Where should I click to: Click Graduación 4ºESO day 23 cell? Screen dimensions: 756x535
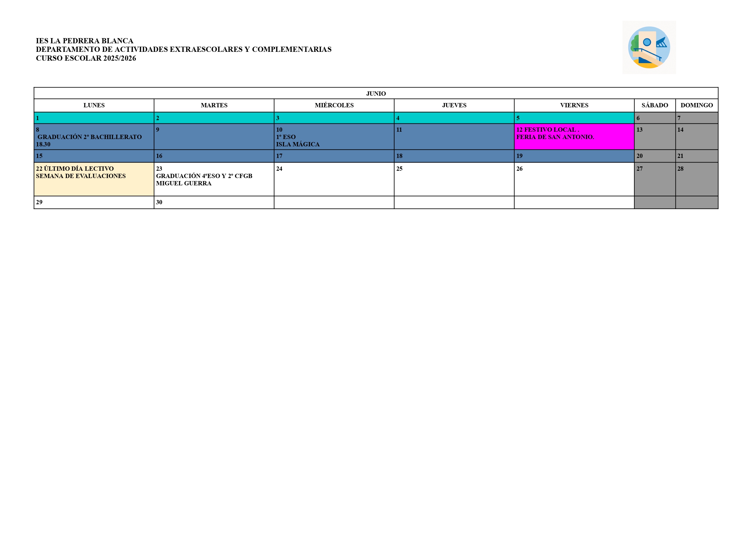point(214,179)
